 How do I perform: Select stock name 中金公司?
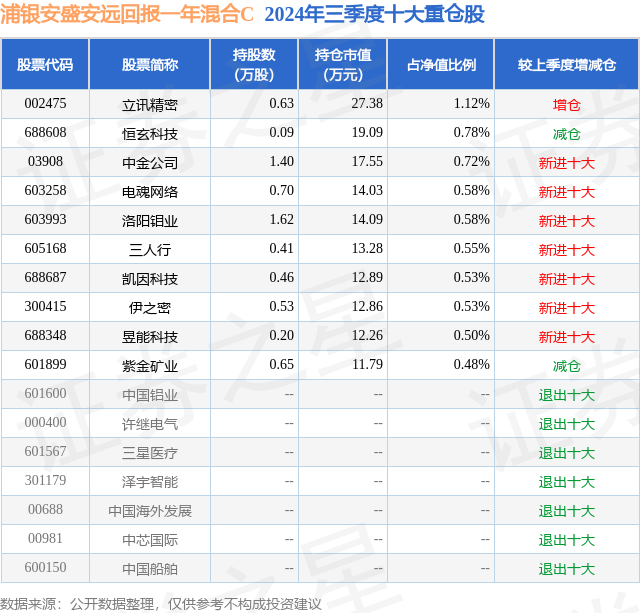(x=150, y=163)
